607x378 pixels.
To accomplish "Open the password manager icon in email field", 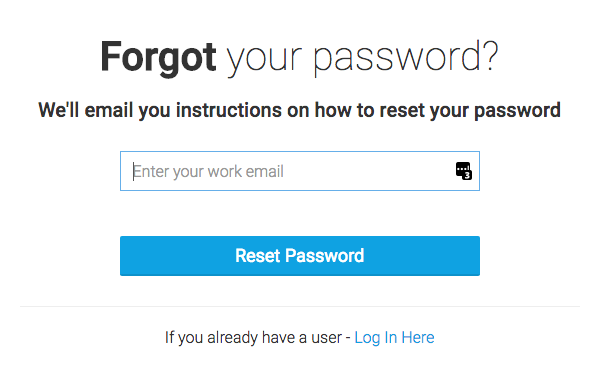I will pyautogui.click(x=463, y=171).
